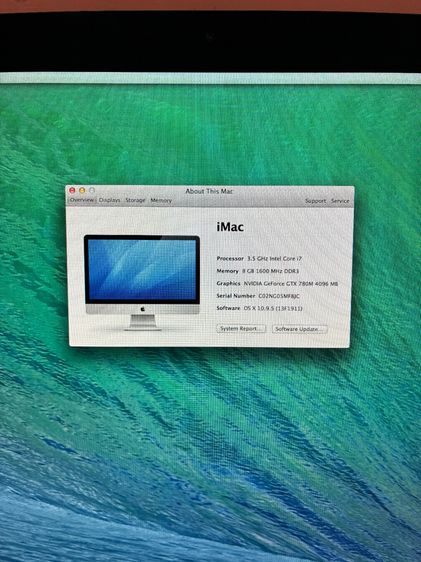Click the iMac heading text

click(x=230, y=227)
